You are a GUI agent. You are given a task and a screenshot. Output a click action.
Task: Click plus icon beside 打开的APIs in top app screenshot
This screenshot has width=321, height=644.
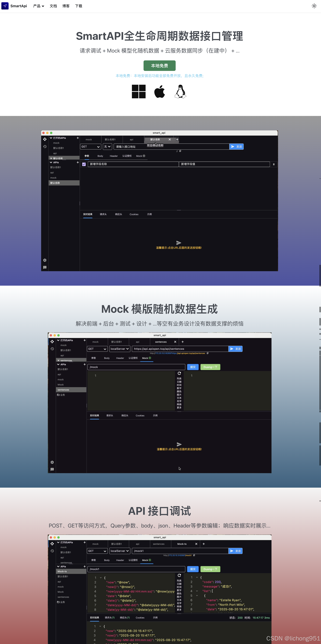(78, 138)
